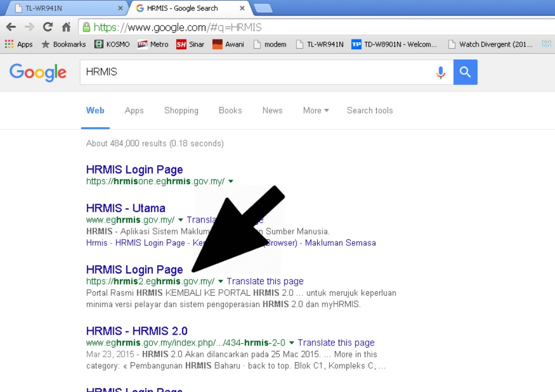This screenshot has height=392, width=555.
Task: Click the address bar URL
Action: coord(177,27)
